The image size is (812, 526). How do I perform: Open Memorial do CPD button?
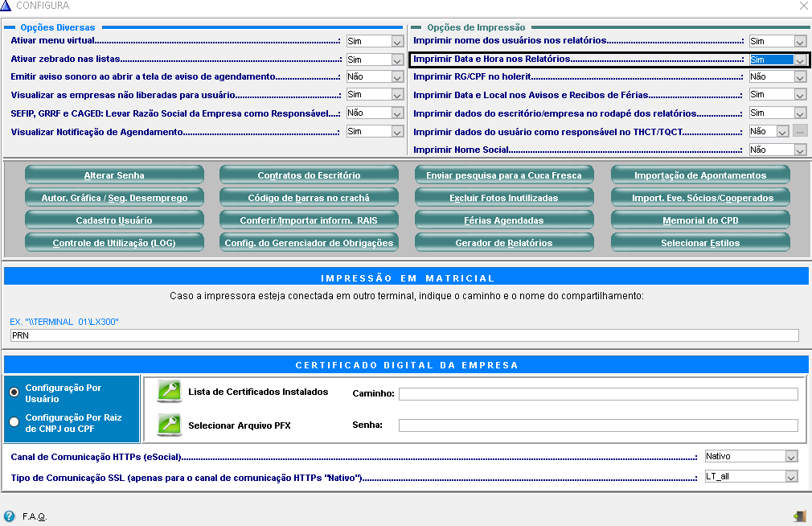pyautogui.click(x=701, y=220)
